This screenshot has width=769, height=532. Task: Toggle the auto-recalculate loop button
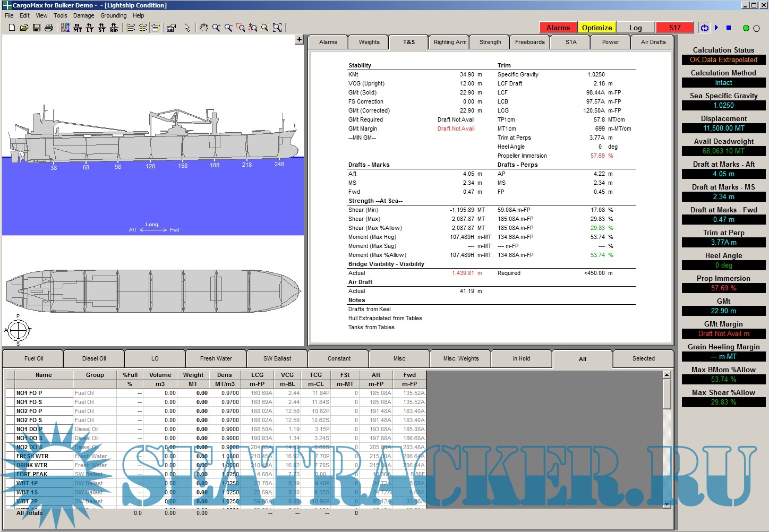click(x=704, y=28)
